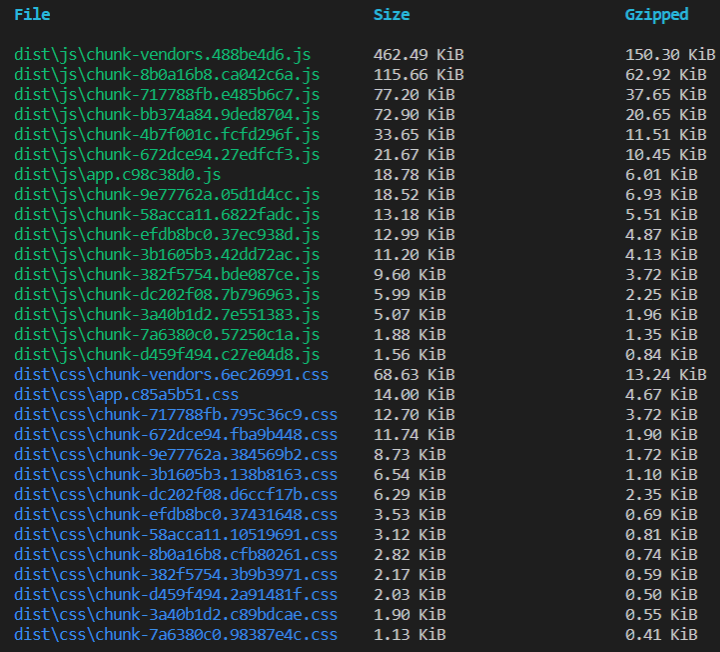Screen dimensions: 720x652
Task: Click the 9.60 KiB size value
Action: (x=410, y=275)
